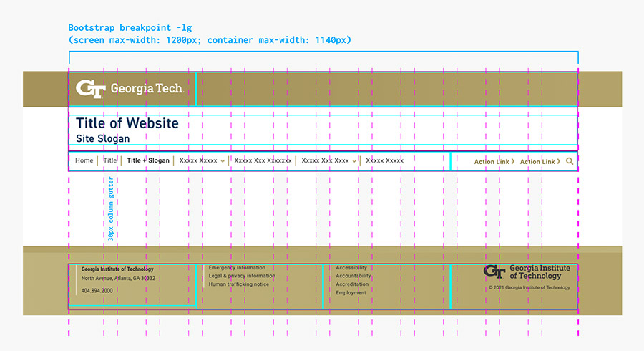Open the Employment footer link
The width and height of the screenshot is (644, 351).
coord(351,293)
